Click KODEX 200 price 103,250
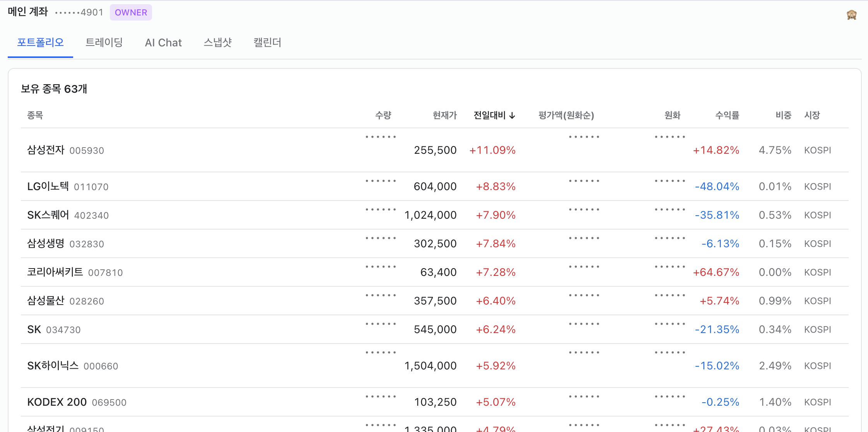 point(436,402)
